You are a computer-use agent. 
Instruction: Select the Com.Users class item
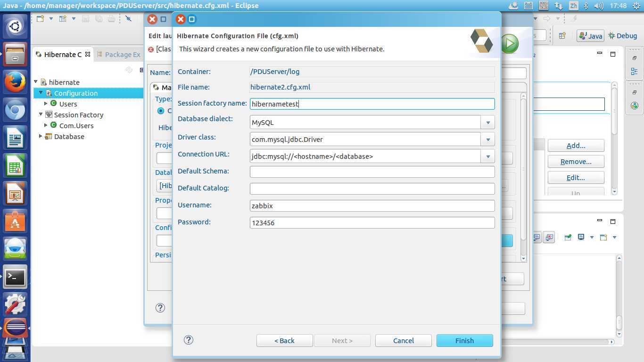coord(76,126)
